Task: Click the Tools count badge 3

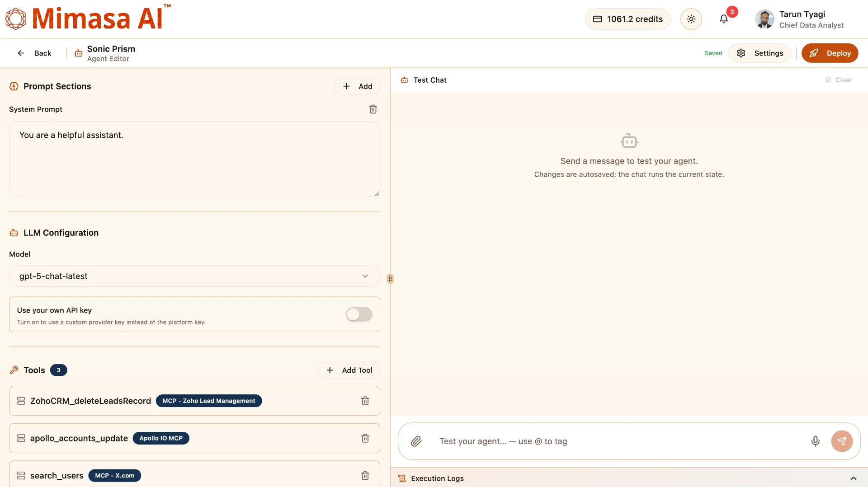Action: pyautogui.click(x=58, y=370)
